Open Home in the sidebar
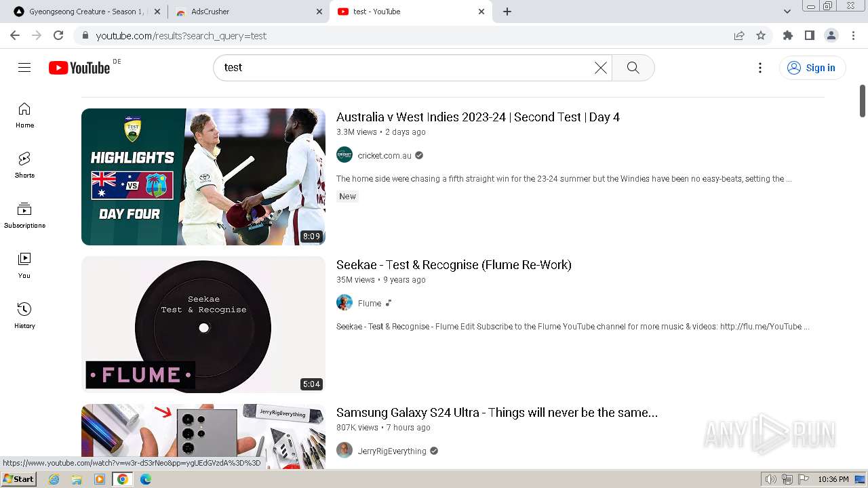The height and width of the screenshot is (488, 868). point(24,115)
